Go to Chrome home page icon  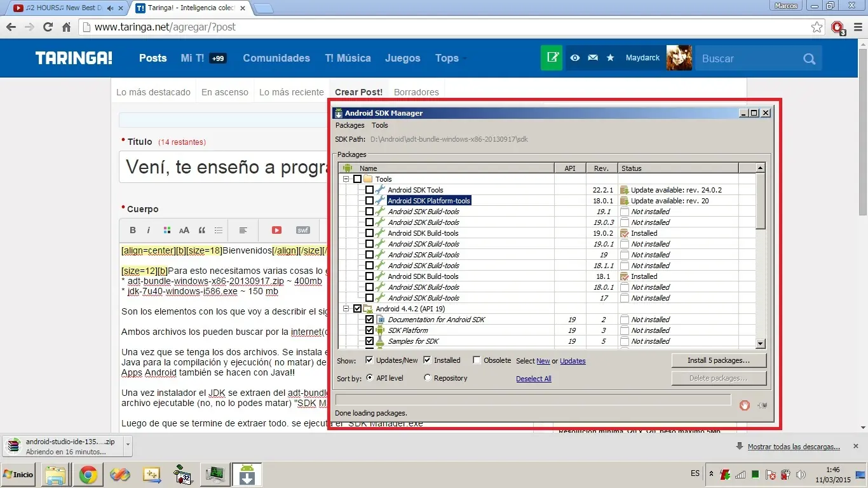(x=66, y=27)
